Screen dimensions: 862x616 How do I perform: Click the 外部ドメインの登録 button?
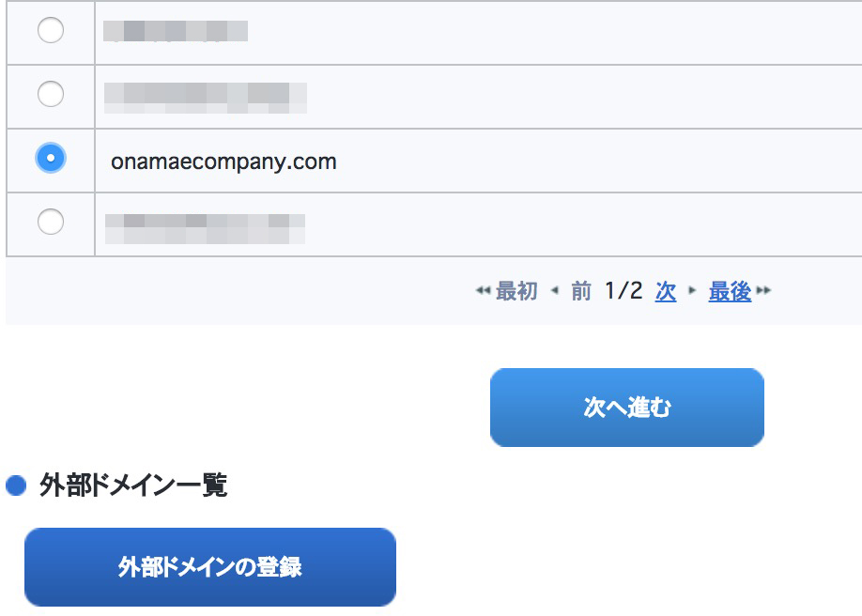pyautogui.click(x=210, y=567)
